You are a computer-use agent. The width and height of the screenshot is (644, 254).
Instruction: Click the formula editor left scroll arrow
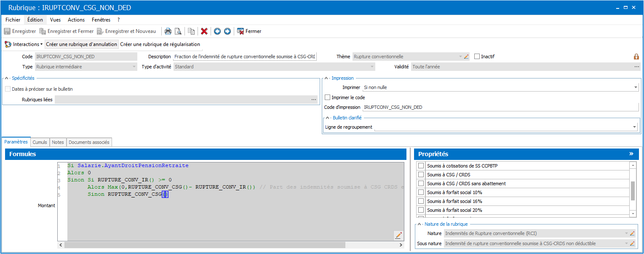click(x=61, y=245)
